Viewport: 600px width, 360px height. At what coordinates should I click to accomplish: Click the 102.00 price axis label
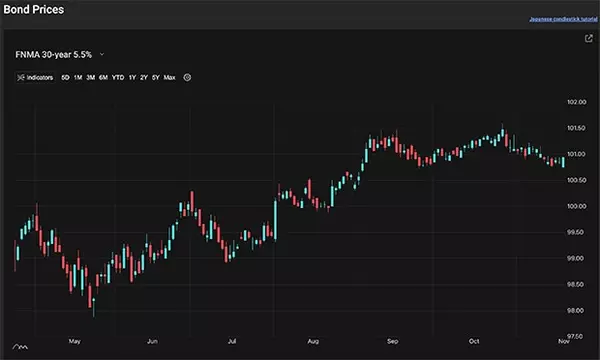click(577, 102)
